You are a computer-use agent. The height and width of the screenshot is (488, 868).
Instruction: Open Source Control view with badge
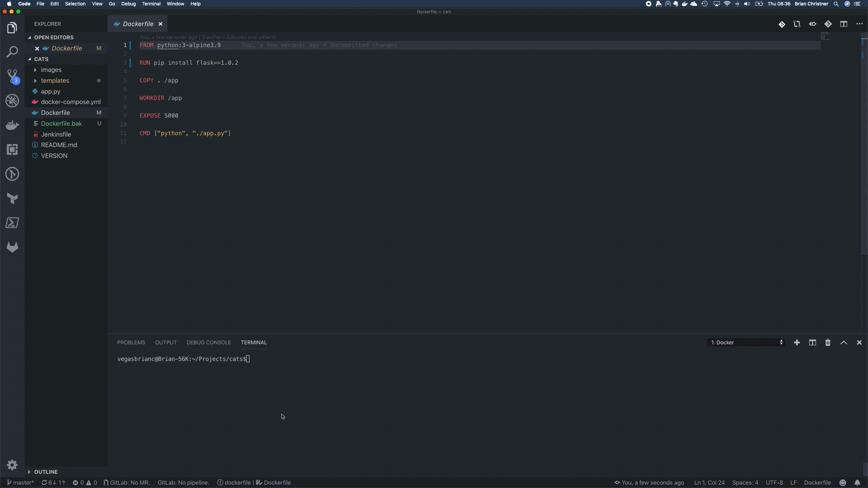click(x=12, y=76)
